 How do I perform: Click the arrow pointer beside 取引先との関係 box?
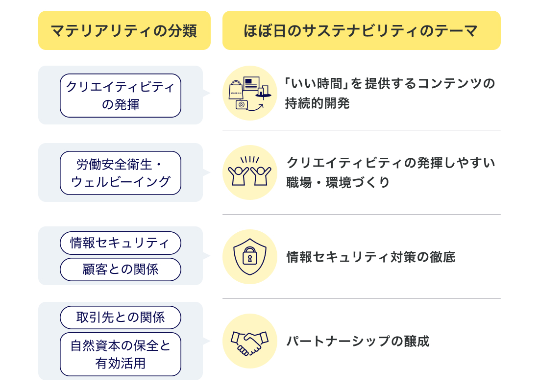click(207, 341)
